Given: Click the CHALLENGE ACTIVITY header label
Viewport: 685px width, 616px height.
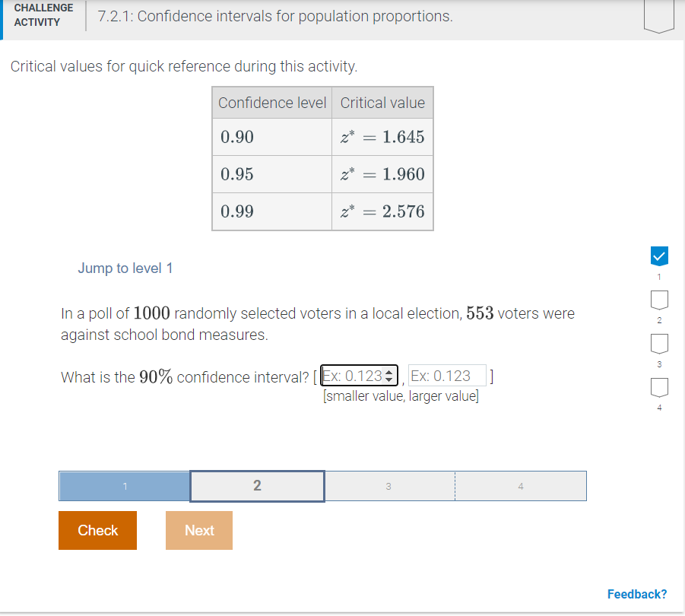Looking at the screenshot, I should pyautogui.click(x=43, y=16).
